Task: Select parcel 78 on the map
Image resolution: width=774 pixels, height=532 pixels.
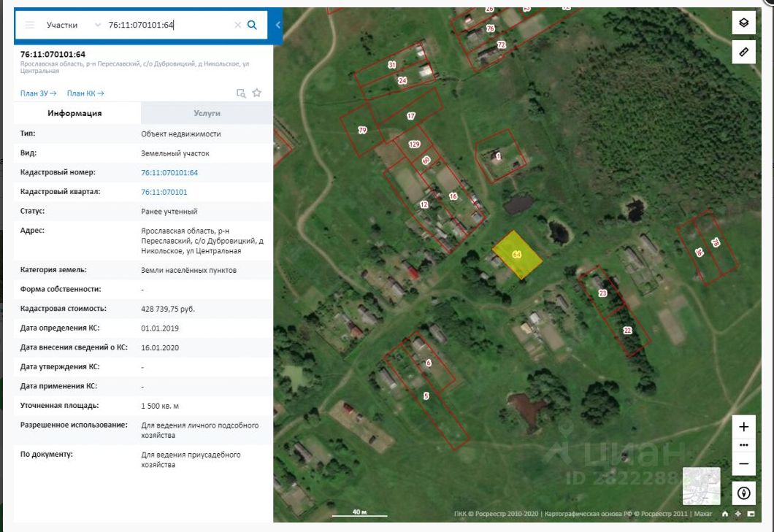Action: 716,242
